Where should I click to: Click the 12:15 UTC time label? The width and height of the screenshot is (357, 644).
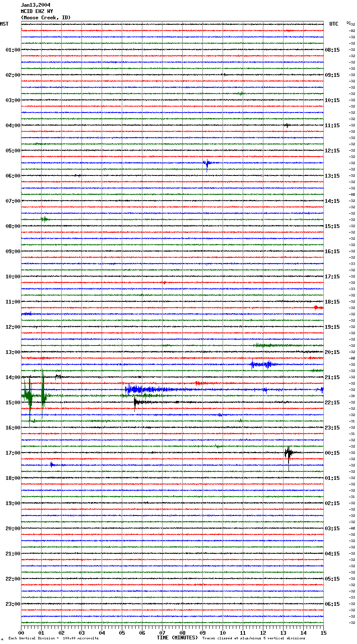point(332,151)
